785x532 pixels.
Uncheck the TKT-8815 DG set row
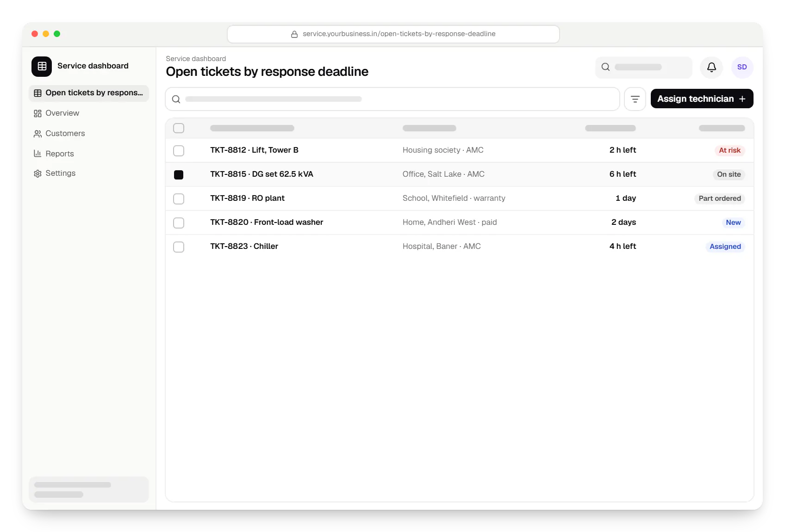pyautogui.click(x=179, y=175)
